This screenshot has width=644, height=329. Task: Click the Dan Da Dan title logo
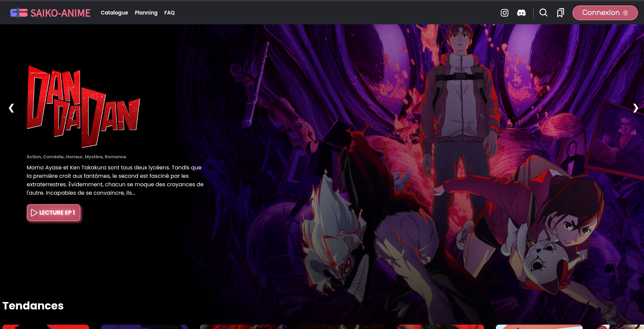83,107
